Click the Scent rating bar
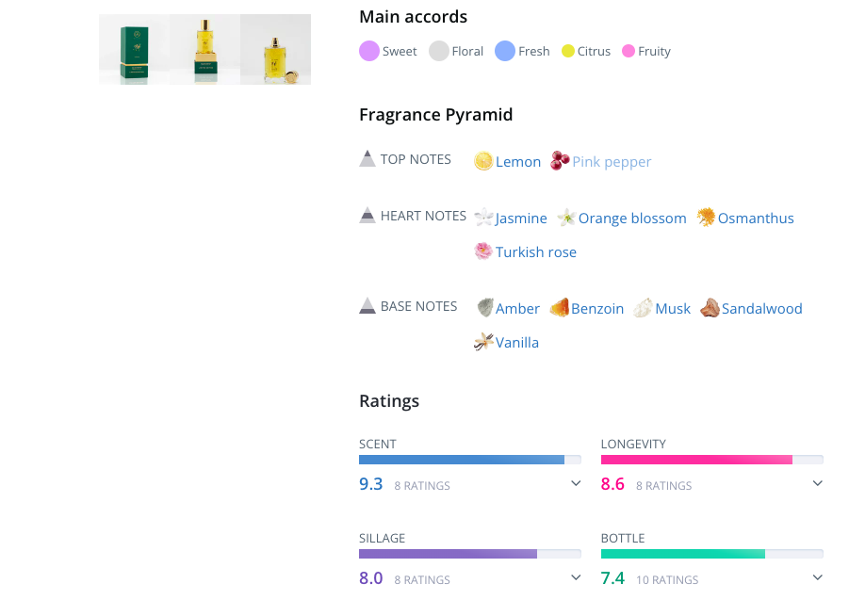The image size is (849, 616). point(469,460)
